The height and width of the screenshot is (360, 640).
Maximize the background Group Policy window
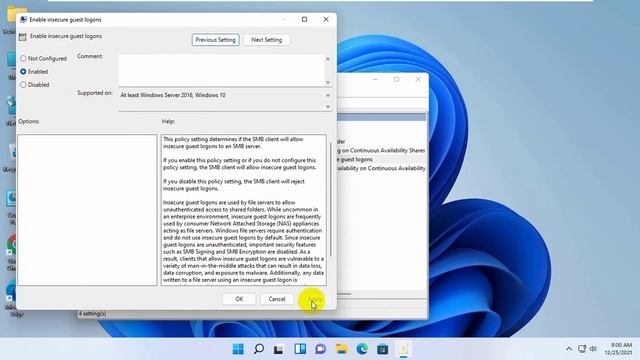tap(396, 80)
